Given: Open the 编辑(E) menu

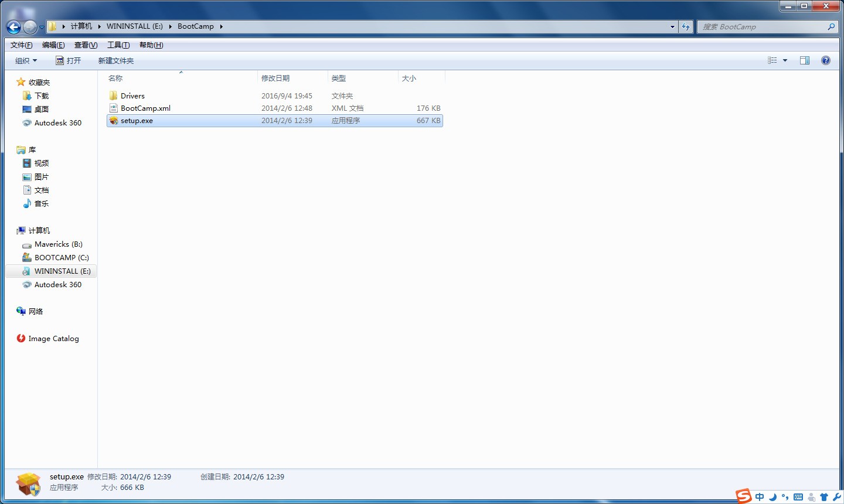Looking at the screenshot, I should coord(53,45).
